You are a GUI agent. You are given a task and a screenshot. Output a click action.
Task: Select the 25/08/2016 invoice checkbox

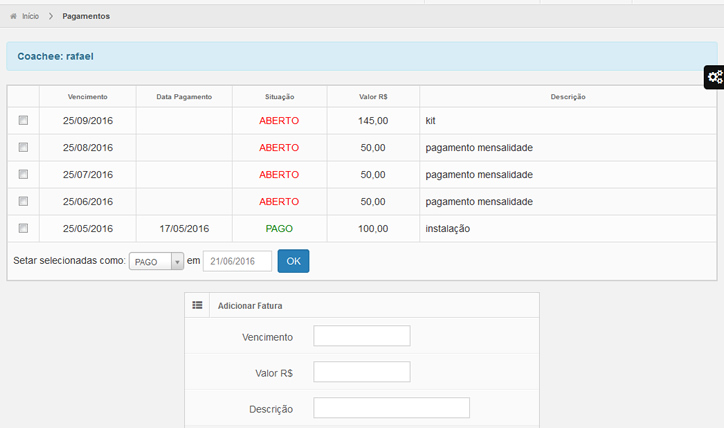pos(23,147)
